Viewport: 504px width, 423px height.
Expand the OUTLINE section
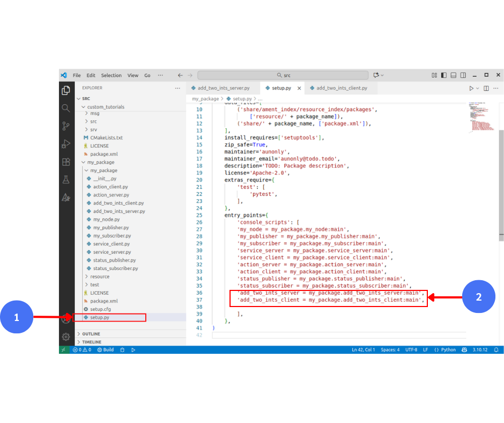(91, 334)
